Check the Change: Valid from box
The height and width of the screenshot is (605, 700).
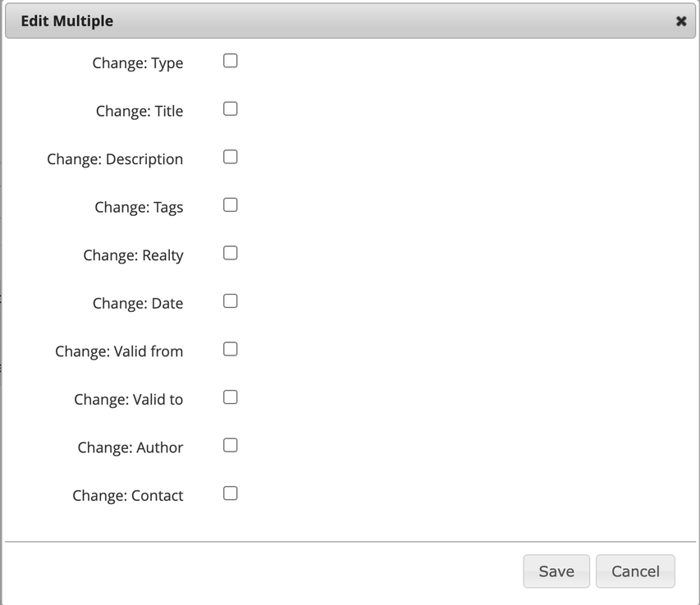click(x=231, y=349)
